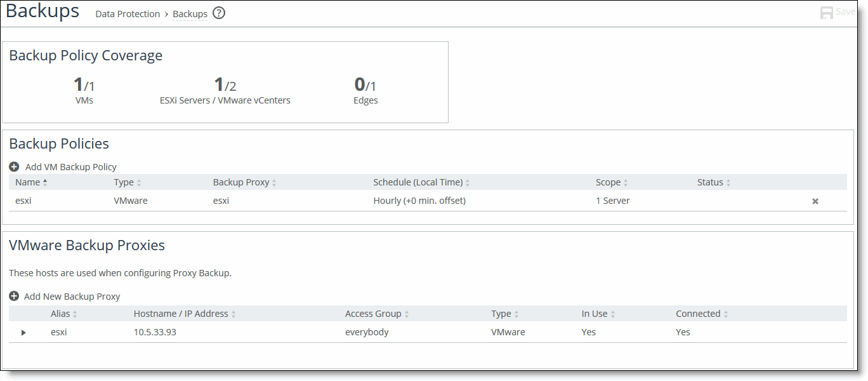The image size is (868, 381).
Task: Click Add New Backup Proxy
Action: pyautogui.click(x=72, y=296)
